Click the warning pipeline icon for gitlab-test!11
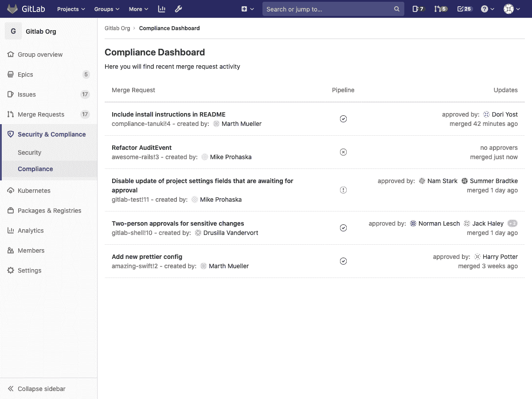This screenshot has width=532, height=399. click(x=343, y=190)
